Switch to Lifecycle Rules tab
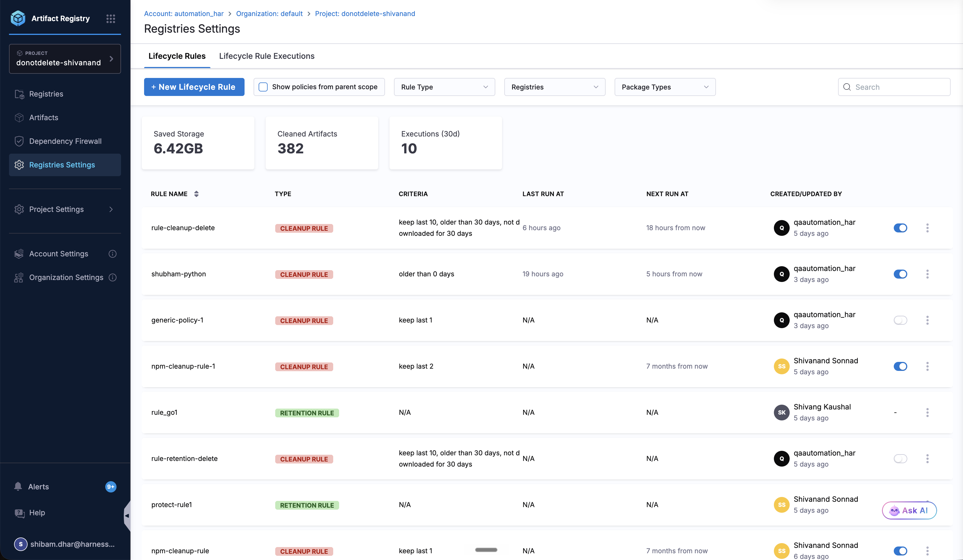Image resolution: width=963 pixels, height=560 pixels. coord(177,56)
